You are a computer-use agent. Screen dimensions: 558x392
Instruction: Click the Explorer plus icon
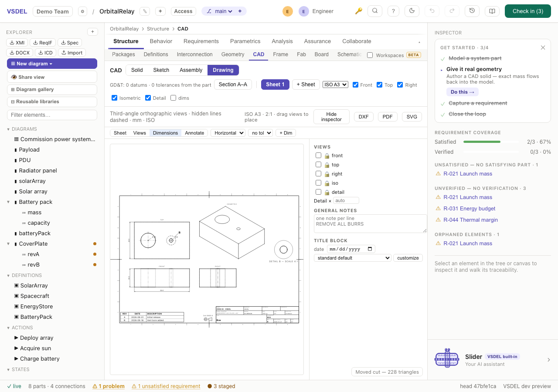(92, 32)
